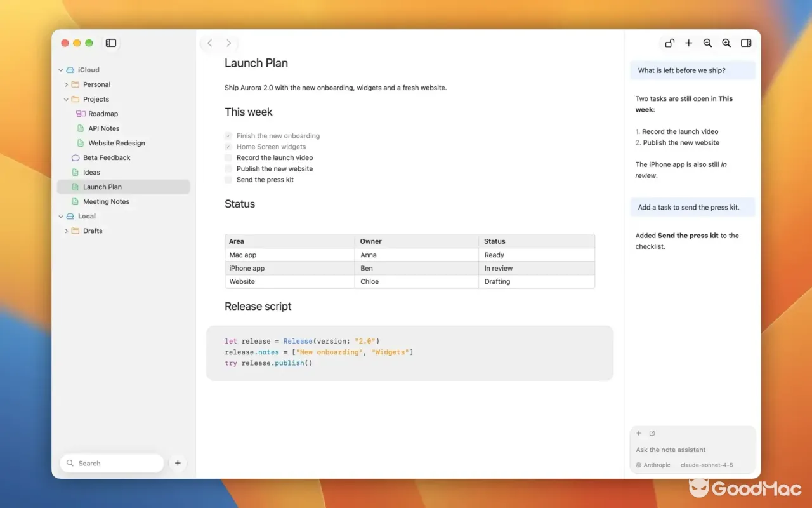Collapse the iCloud section

click(x=61, y=70)
